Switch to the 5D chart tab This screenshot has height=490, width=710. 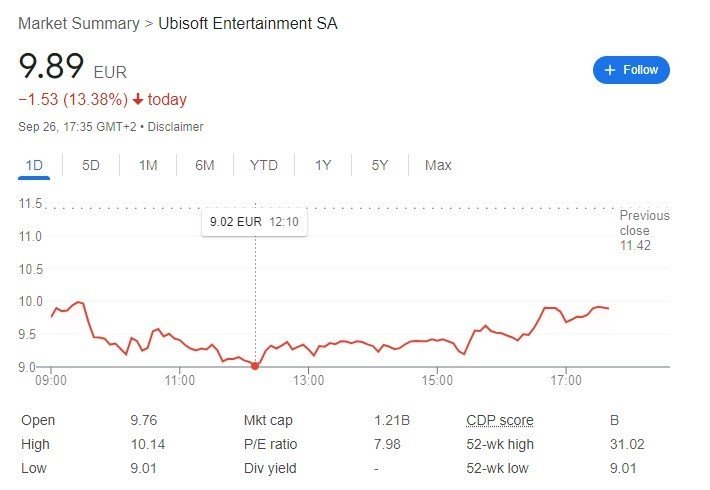coord(91,165)
